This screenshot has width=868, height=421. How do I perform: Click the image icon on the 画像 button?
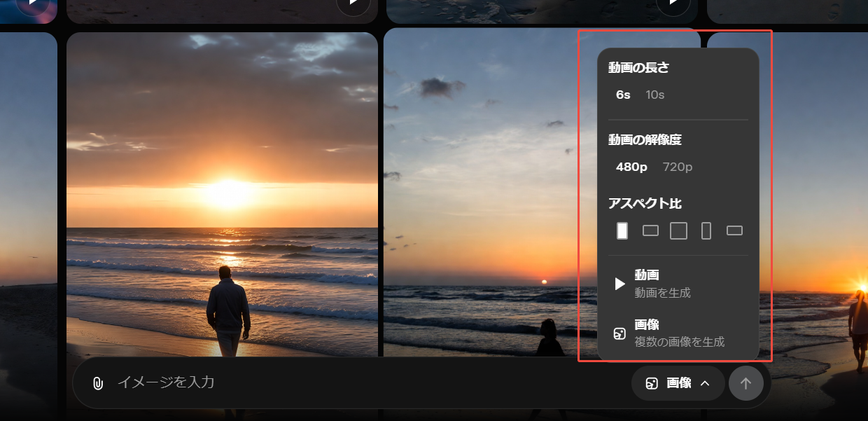(652, 383)
